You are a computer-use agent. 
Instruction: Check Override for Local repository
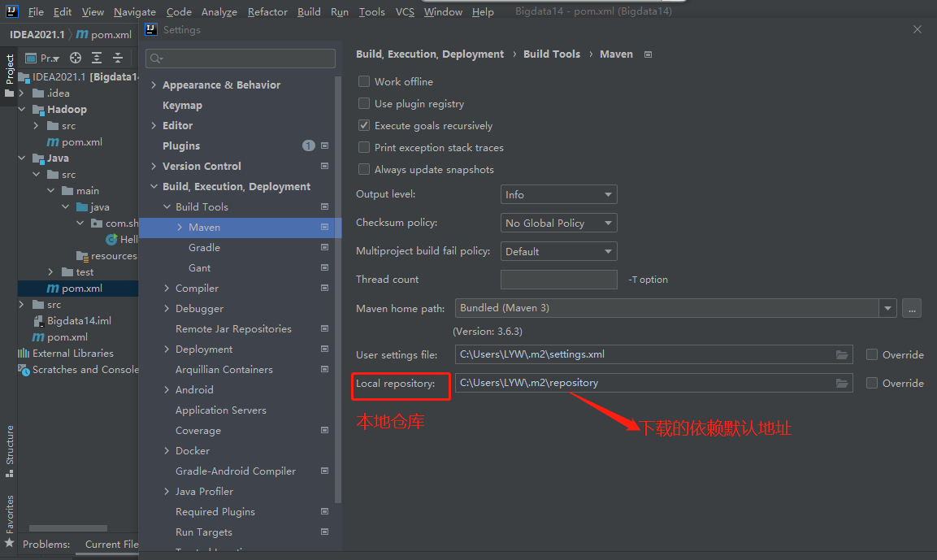click(x=872, y=383)
